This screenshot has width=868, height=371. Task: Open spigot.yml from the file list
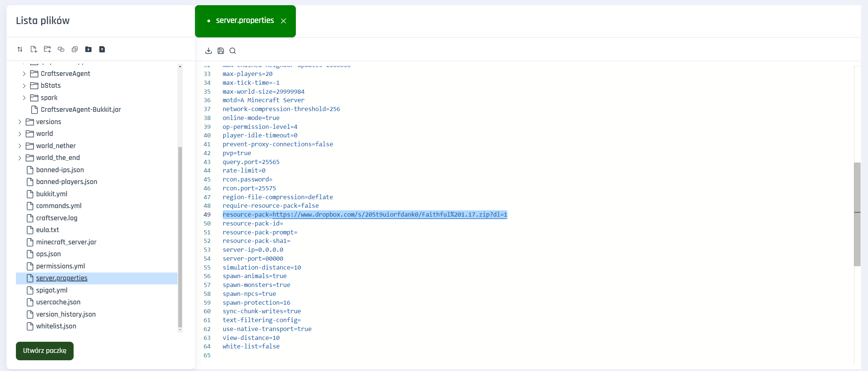point(52,290)
